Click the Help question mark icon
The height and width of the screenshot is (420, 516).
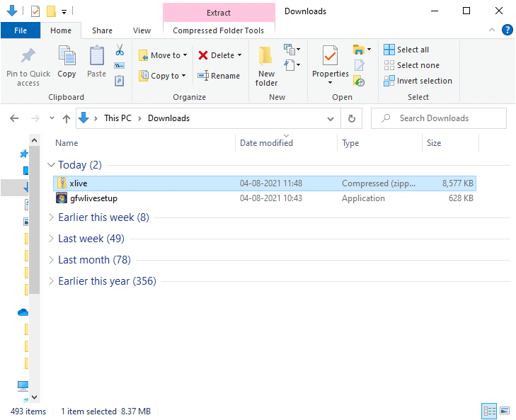(x=507, y=30)
